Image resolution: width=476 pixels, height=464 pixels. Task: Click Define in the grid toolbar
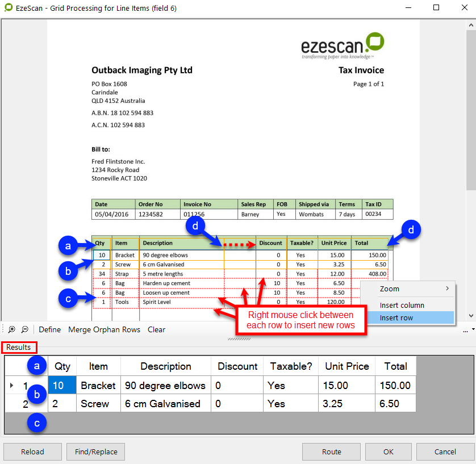pyautogui.click(x=50, y=329)
